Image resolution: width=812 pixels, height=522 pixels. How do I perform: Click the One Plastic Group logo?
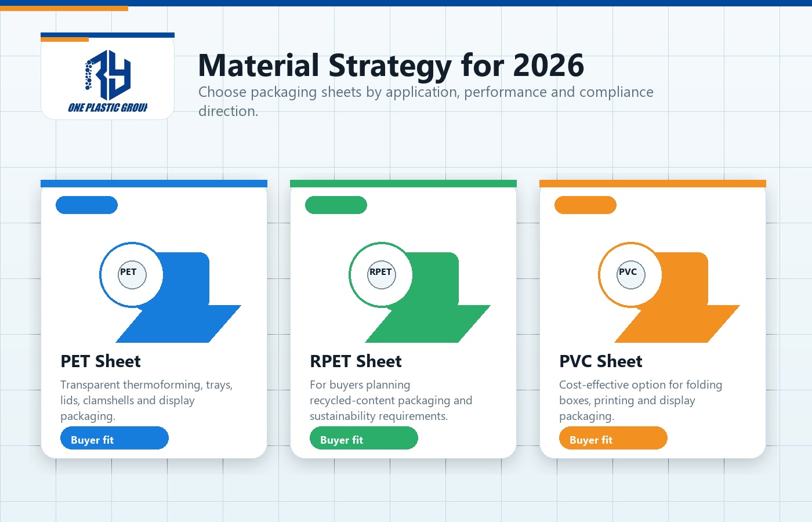(x=108, y=81)
